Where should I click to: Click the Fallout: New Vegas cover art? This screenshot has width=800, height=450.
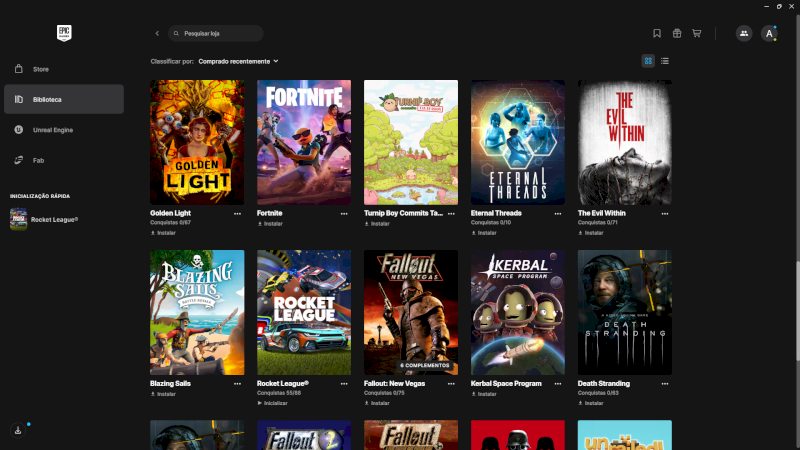tap(411, 312)
